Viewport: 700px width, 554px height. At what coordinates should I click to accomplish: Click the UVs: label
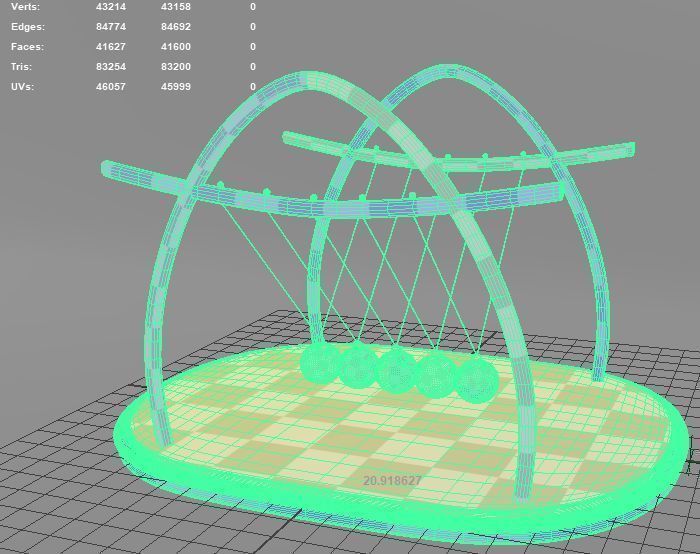click(22, 87)
